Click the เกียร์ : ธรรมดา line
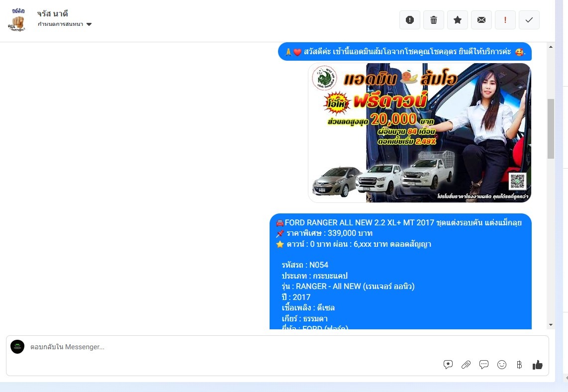Screen dimensions: 568x392 [305, 319]
